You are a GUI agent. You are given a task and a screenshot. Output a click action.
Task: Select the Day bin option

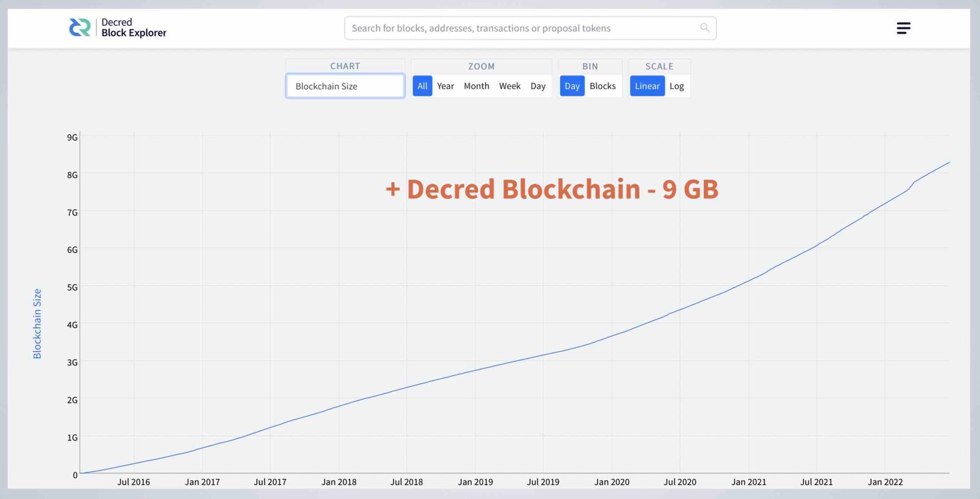(572, 86)
